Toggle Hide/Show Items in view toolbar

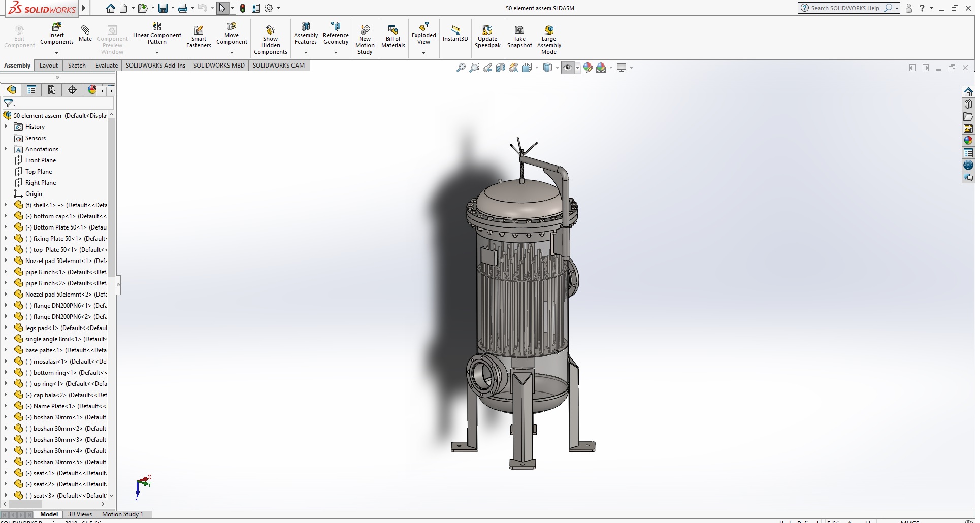pos(568,68)
